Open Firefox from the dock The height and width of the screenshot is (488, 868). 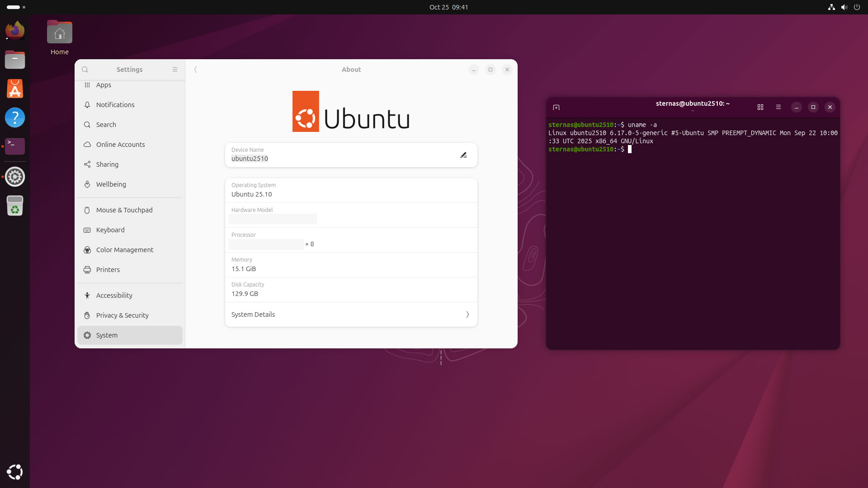tap(15, 31)
